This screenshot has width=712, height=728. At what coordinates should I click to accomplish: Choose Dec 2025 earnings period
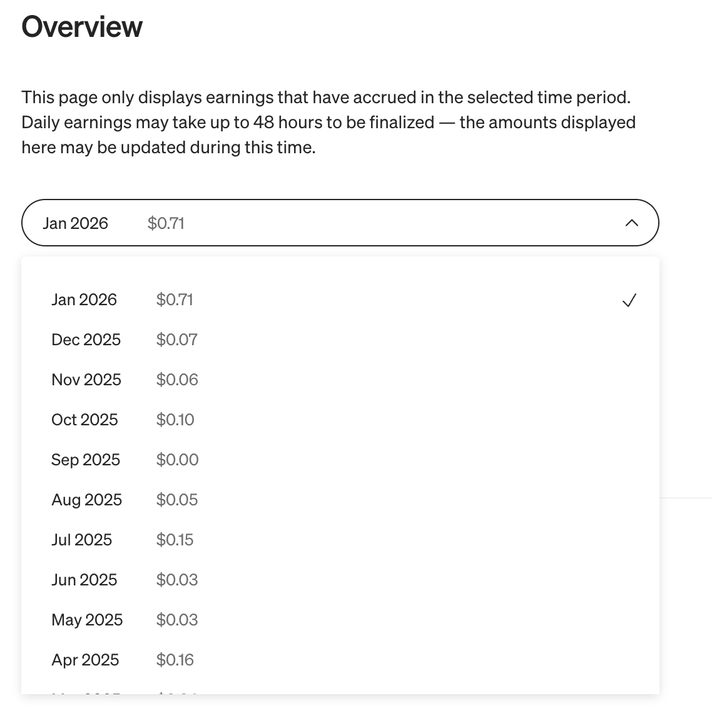86,340
